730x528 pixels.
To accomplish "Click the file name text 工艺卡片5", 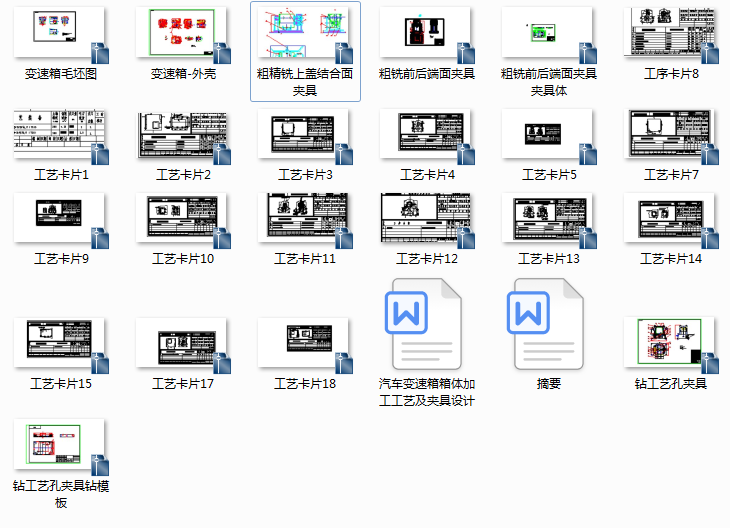I will (549, 175).
